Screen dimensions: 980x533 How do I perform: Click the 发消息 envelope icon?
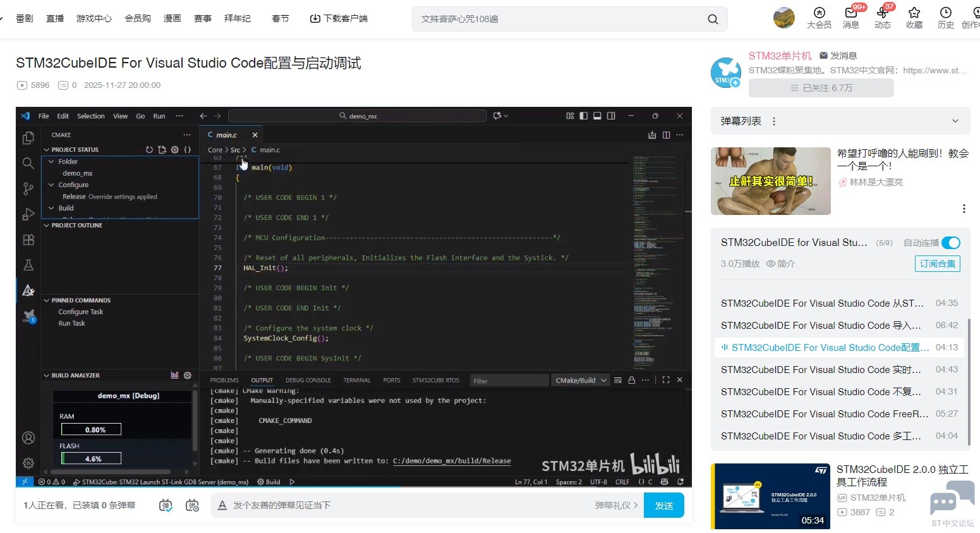(823, 56)
